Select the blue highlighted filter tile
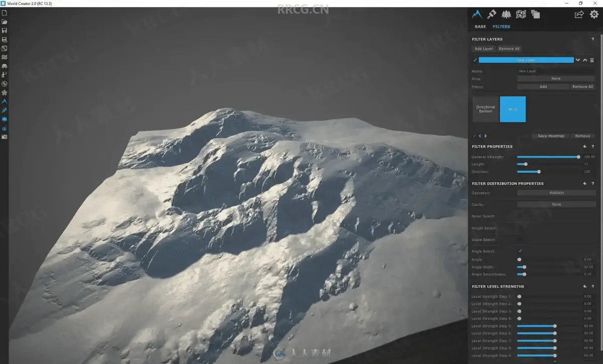This screenshot has height=364, width=603. [513, 109]
